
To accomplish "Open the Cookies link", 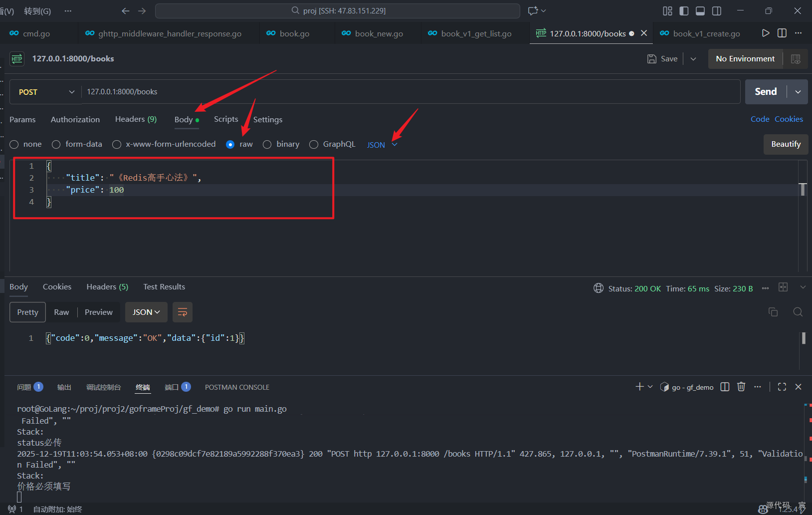I will coord(789,119).
